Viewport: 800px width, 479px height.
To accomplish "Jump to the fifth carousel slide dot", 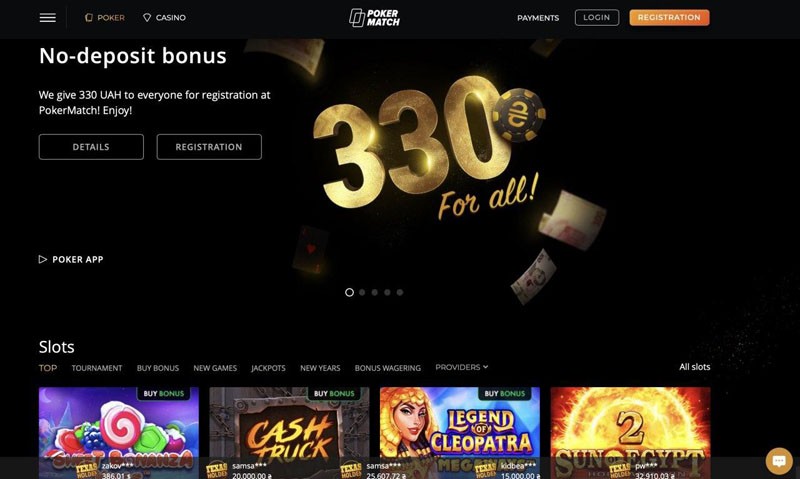I will click(x=400, y=292).
